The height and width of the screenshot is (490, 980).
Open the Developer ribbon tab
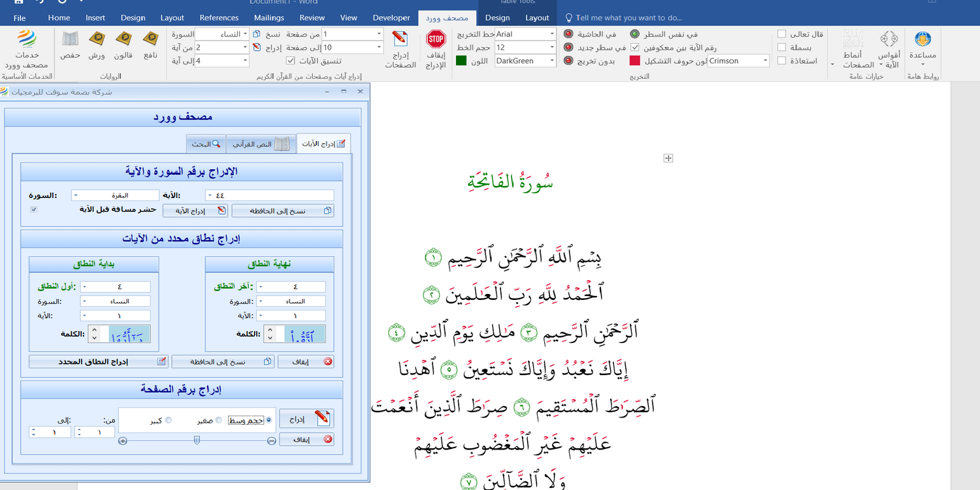tap(391, 18)
